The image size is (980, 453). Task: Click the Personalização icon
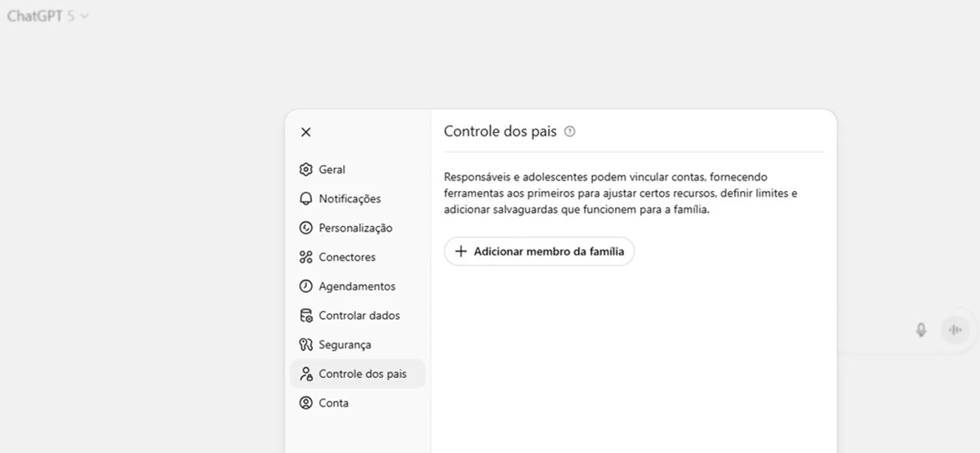(x=306, y=229)
